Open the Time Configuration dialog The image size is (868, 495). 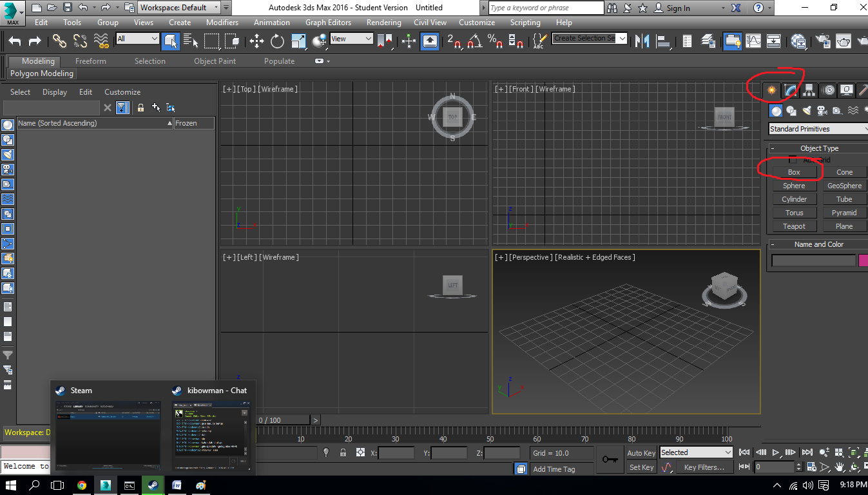pos(811,467)
